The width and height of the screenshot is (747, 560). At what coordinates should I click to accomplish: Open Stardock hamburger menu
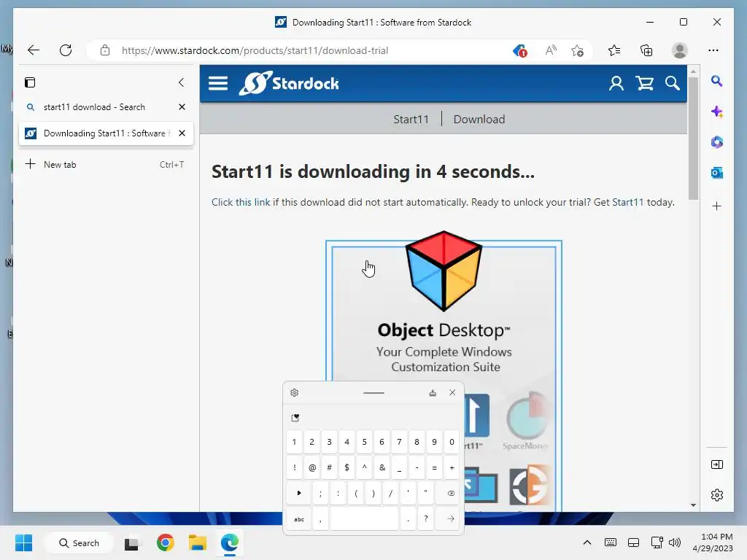(x=218, y=83)
